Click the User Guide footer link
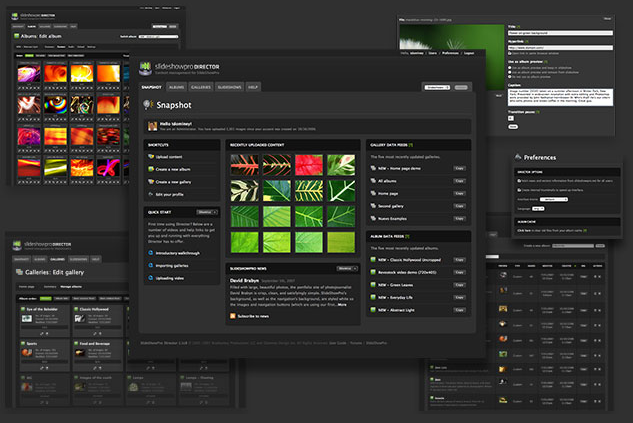 [338, 343]
